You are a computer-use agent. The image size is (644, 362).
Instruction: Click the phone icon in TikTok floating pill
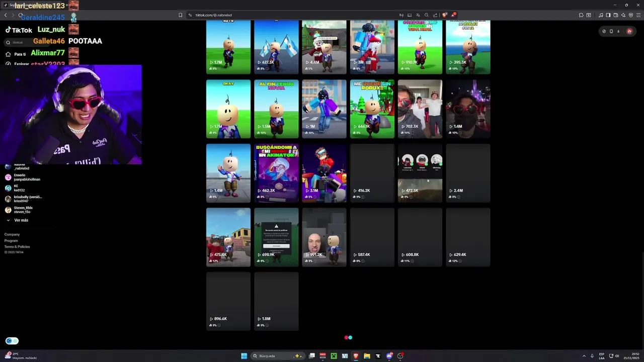click(611, 31)
